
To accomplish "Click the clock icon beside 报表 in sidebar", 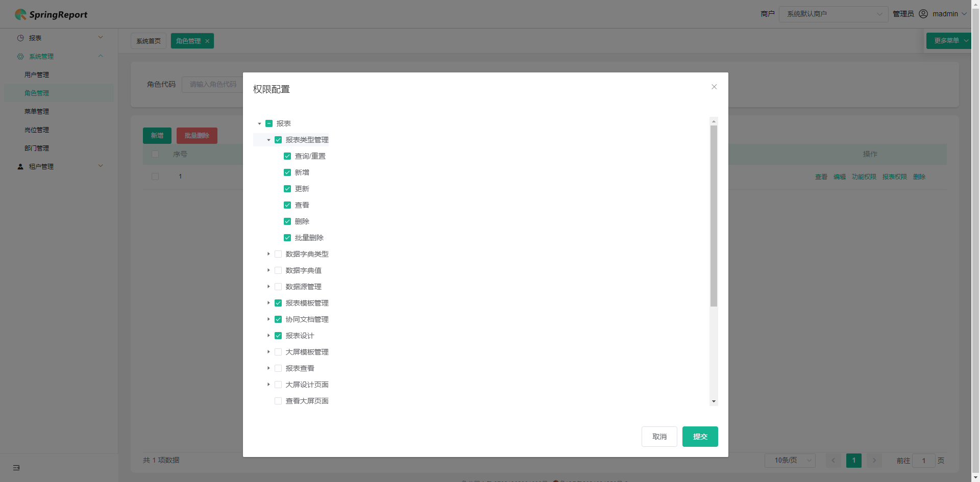I will tap(20, 38).
